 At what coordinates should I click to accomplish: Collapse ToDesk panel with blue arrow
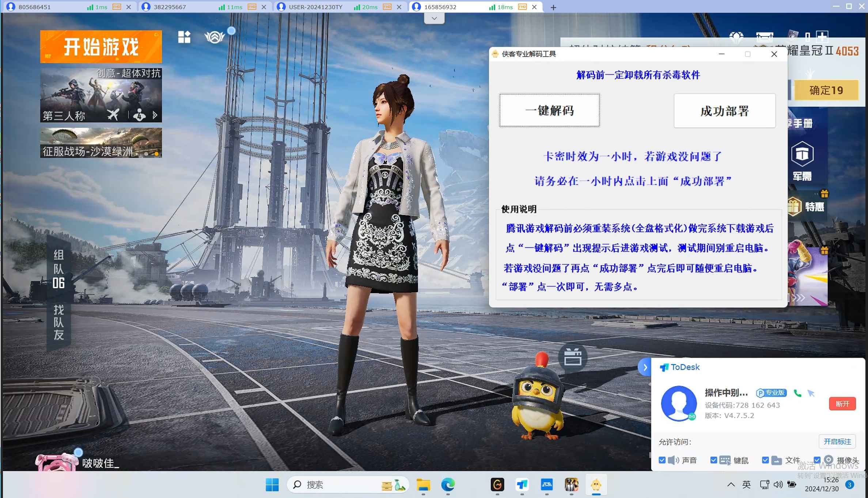pos(645,367)
